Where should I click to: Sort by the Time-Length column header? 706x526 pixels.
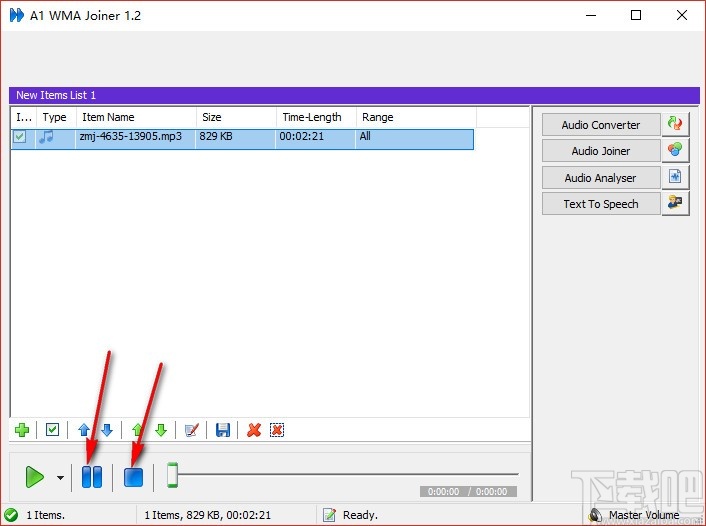coord(317,118)
